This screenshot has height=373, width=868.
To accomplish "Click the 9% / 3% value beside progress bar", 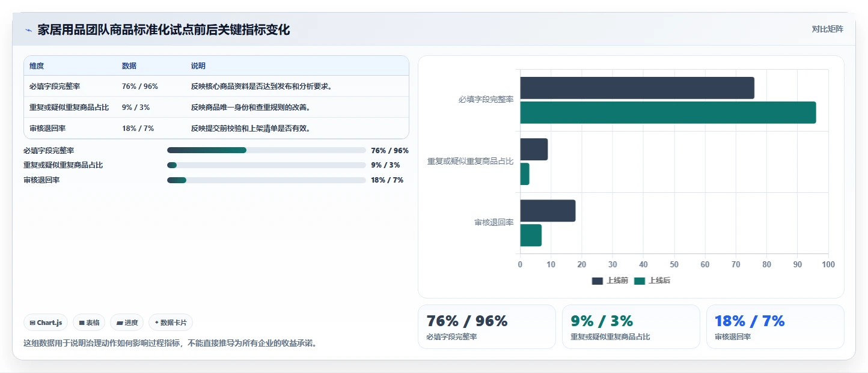I will point(385,165).
